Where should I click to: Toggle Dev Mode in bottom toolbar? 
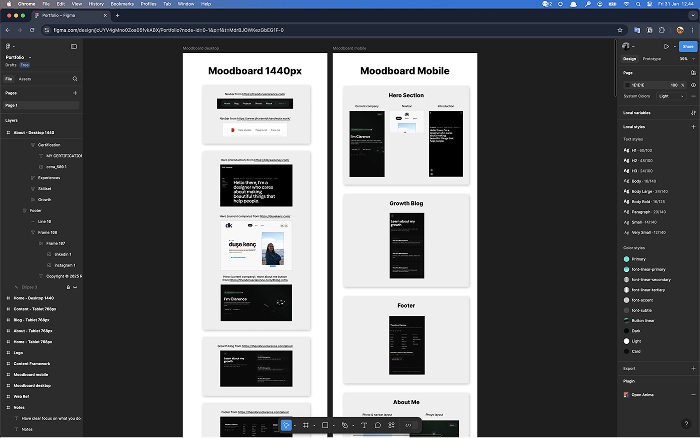coord(409,425)
